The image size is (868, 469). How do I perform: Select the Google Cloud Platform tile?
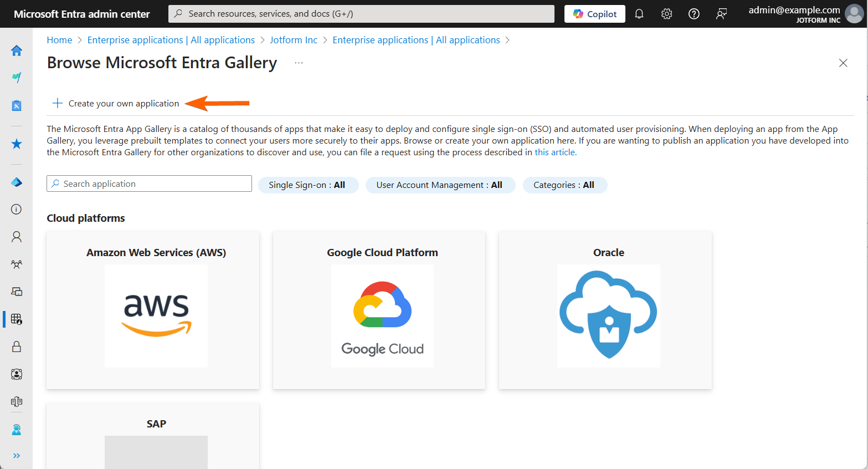click(x=382, y=310)
